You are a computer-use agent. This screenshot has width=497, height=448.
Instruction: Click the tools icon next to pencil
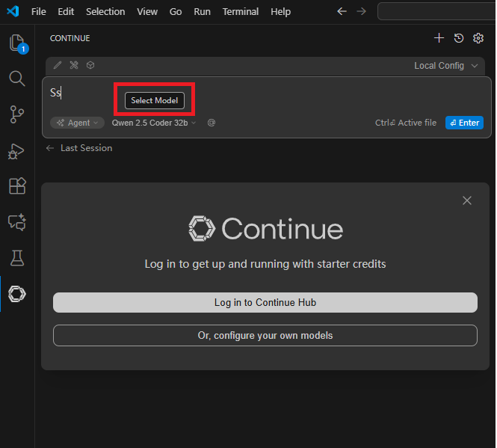(74, 65)
